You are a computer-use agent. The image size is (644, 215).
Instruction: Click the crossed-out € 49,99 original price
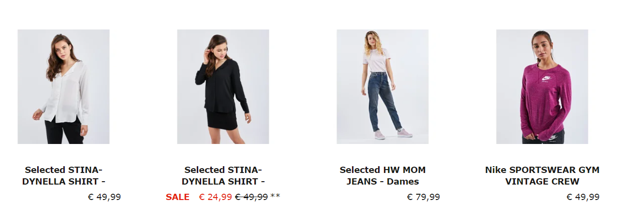pyautogui.click(x=251, y=197)
